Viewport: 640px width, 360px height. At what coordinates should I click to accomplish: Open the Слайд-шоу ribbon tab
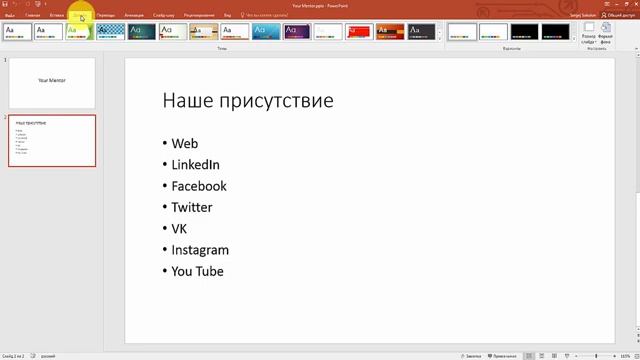pyautogui.click(x=164, y=15)
